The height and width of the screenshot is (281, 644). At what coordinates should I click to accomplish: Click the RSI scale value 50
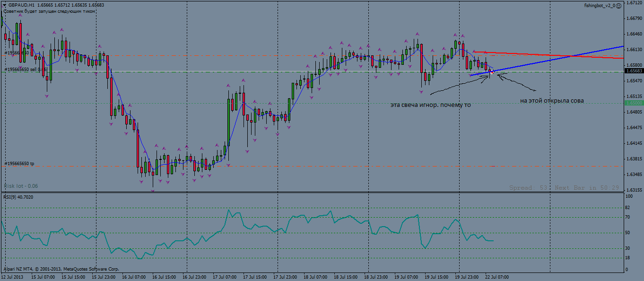pos(628,232)
